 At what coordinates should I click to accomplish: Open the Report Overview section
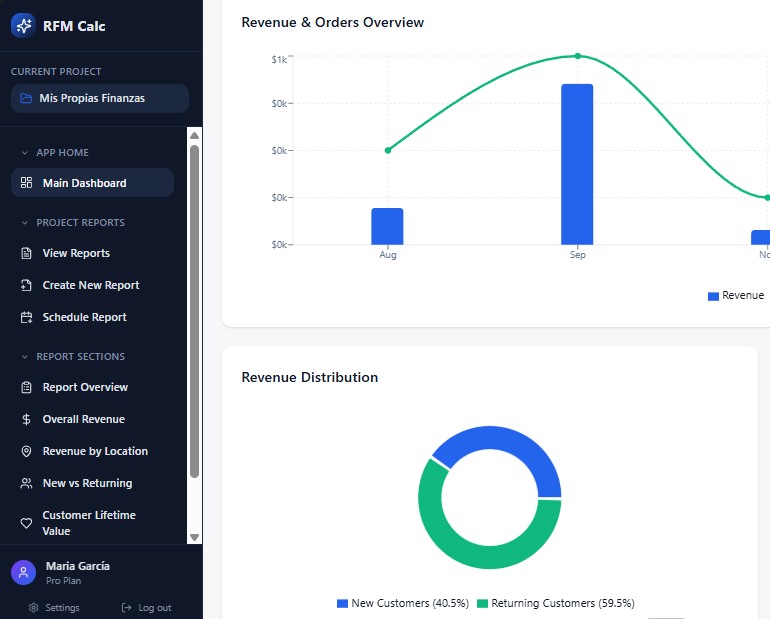click(x=85, y=387)
